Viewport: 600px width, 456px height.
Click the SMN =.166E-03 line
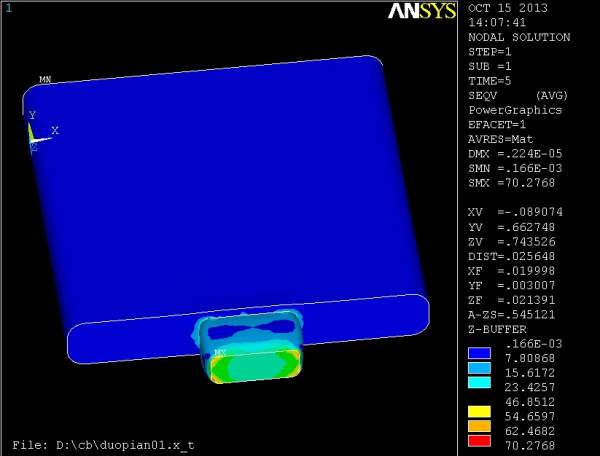pos(515,168)
